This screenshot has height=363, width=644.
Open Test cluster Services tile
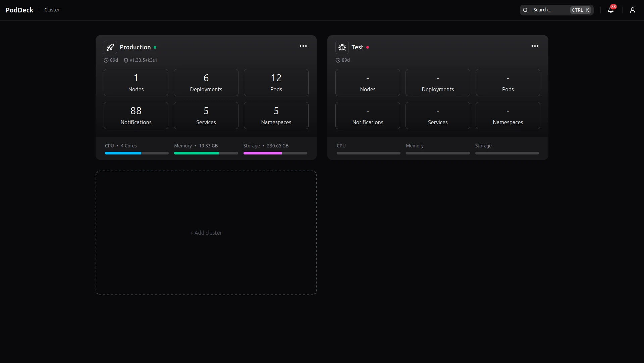click(x=437, y=116)
